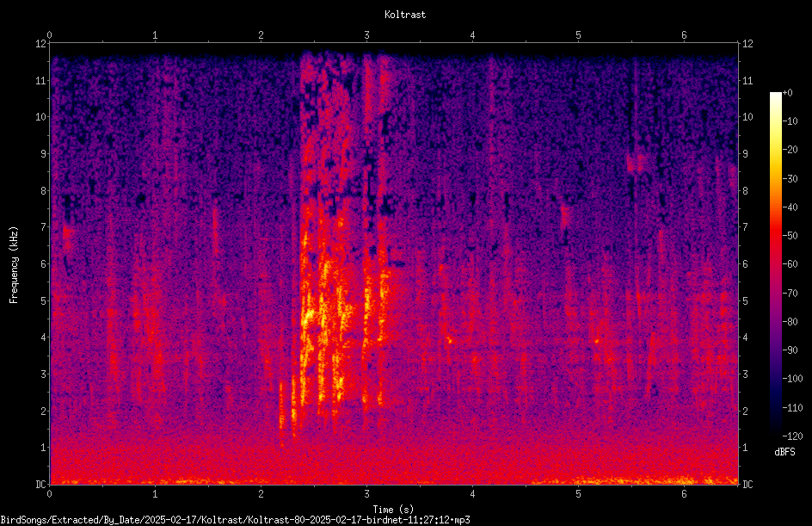Click the file path text at the bottom

[x=235, y=520]
